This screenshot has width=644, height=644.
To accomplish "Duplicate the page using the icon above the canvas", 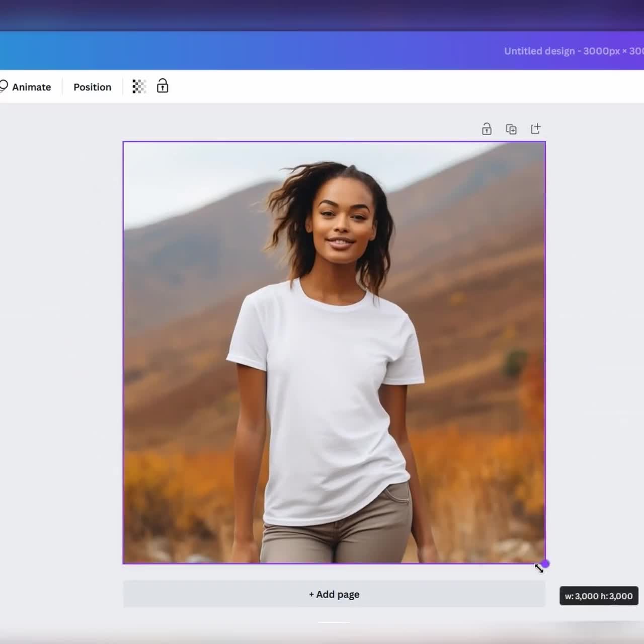I will 511,130.
